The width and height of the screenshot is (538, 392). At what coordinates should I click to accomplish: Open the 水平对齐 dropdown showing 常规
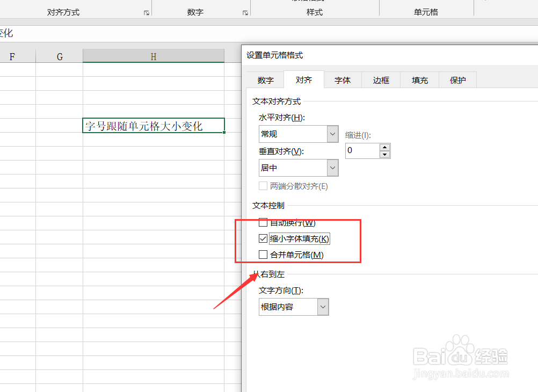pyautogui.click(x=332, y=134)
